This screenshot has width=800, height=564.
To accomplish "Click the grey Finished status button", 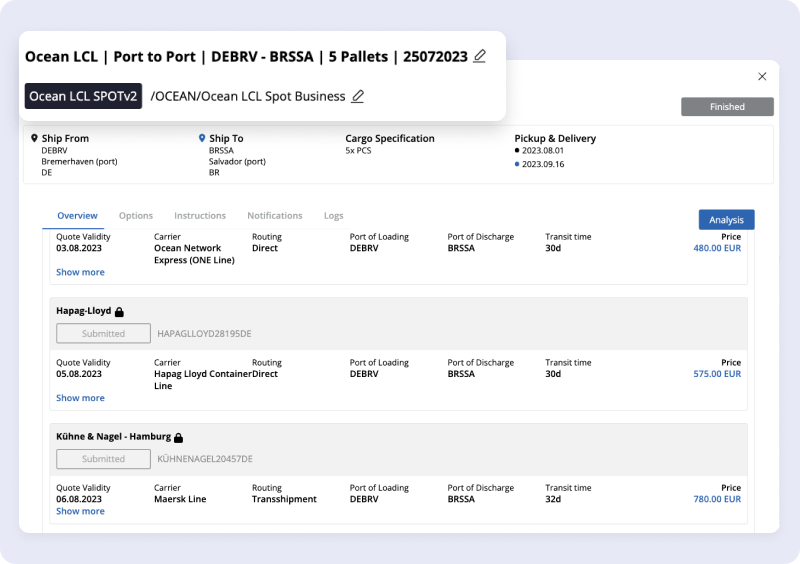I will [727, 107].
